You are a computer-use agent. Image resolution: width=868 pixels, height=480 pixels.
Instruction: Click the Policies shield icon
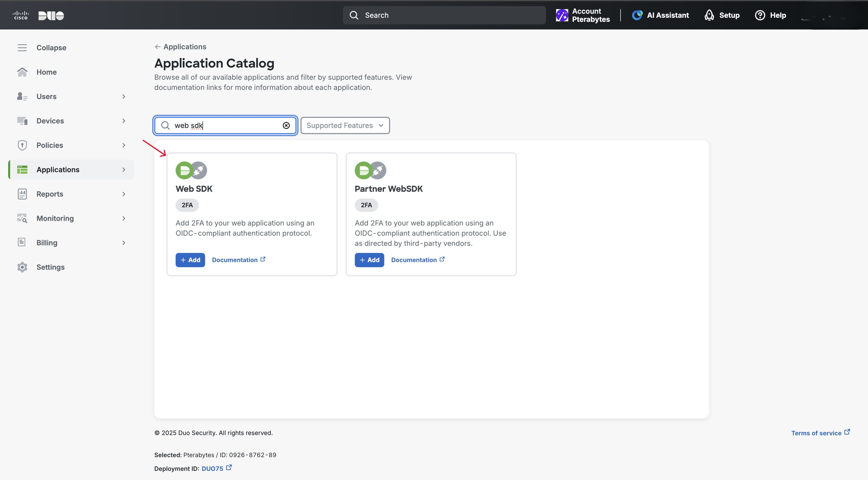(22, 145)
